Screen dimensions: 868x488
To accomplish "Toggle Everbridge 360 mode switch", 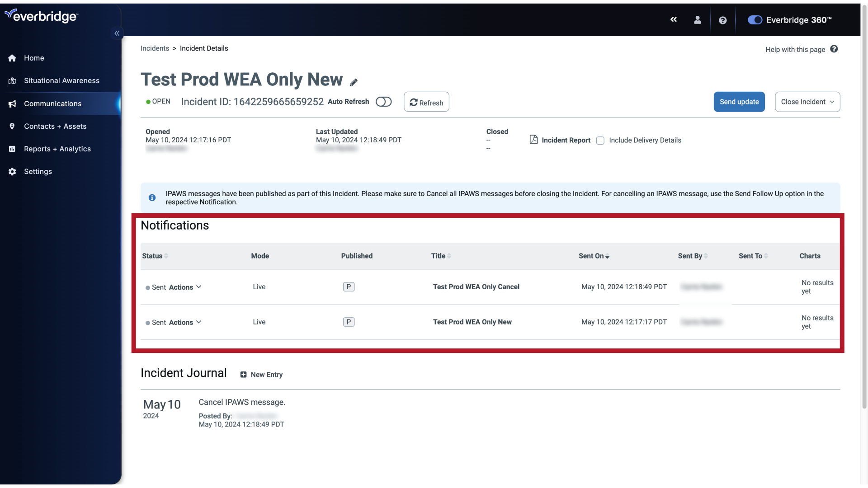I will pos(754,20).
